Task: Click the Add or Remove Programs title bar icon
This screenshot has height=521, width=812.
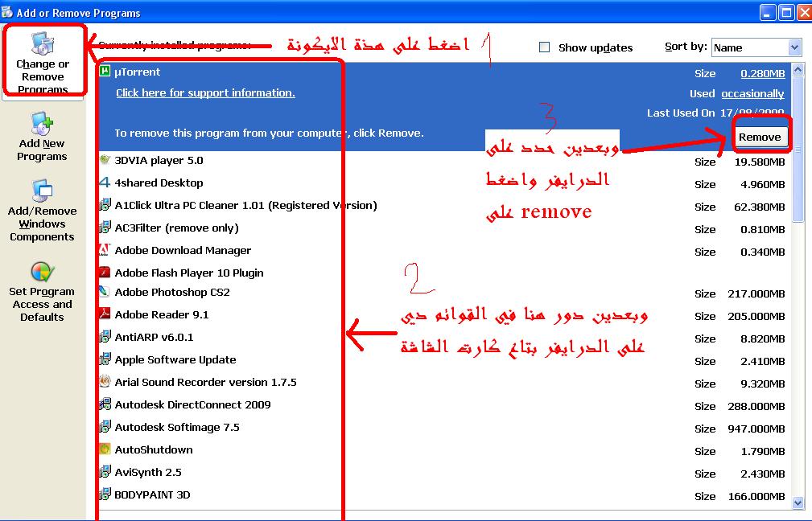Action: (6, 11)
